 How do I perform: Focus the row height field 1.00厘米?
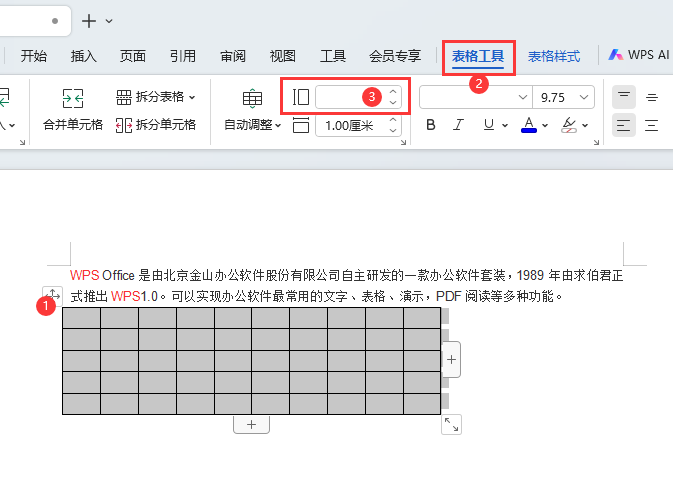351,126
